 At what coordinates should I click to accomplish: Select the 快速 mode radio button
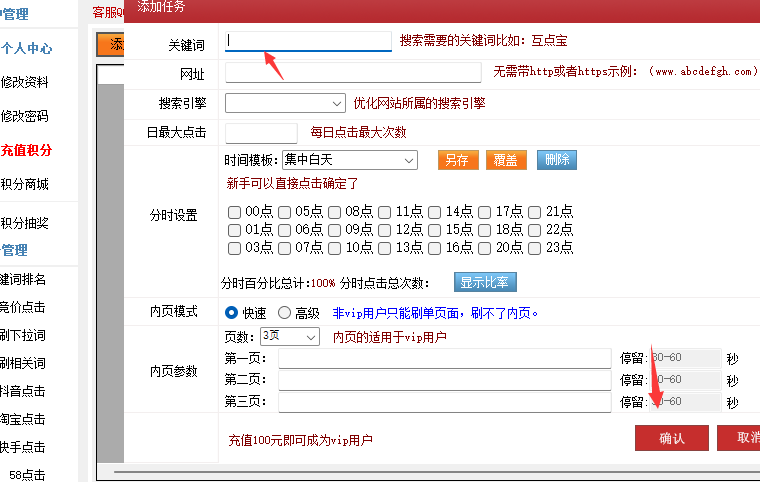pyautogui.click(x=232, y=313)
